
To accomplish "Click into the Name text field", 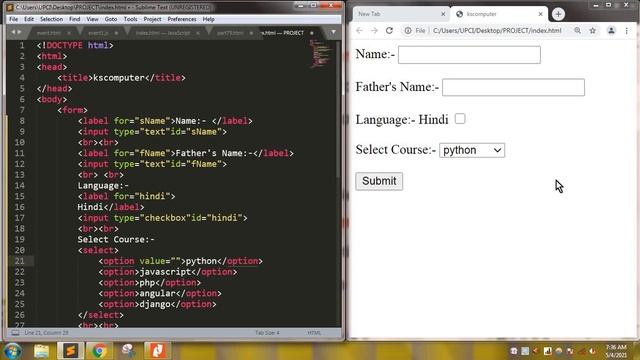I will pyautogui.click(x=469, y=55).
